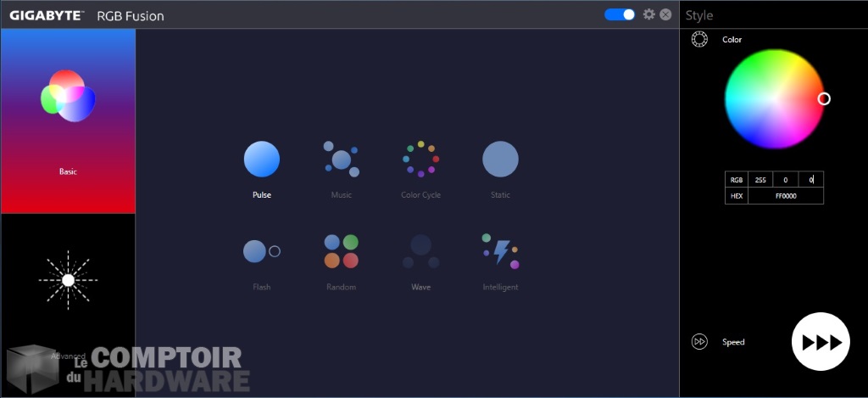Pick the Intelligent lighting mode icon
Screen dimensions: 868x398
500,251
